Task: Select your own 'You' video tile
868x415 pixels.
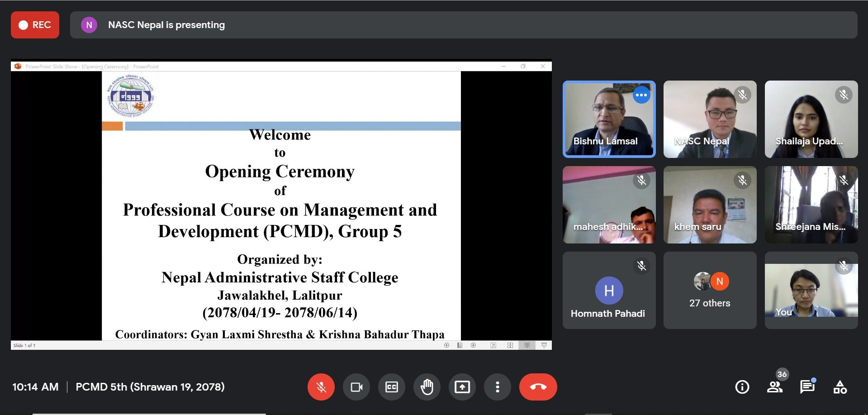Action: coord(811,290)
